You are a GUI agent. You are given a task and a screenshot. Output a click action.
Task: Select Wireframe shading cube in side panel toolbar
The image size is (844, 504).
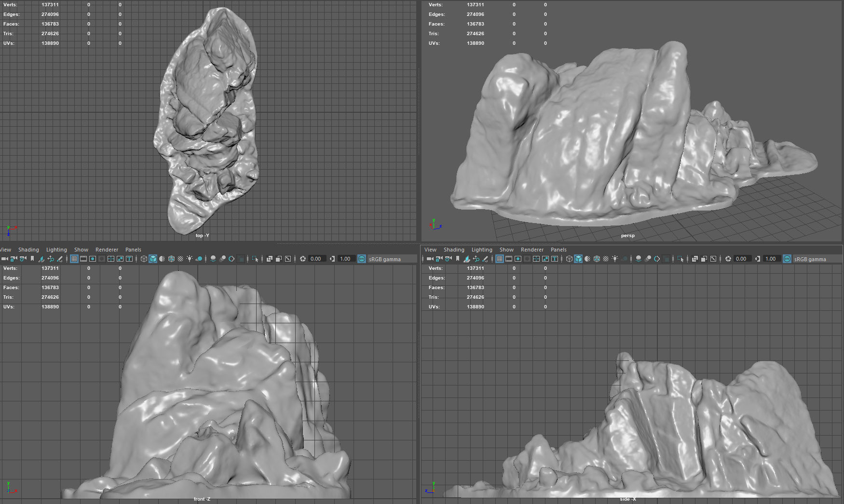(x=569, y=259)
